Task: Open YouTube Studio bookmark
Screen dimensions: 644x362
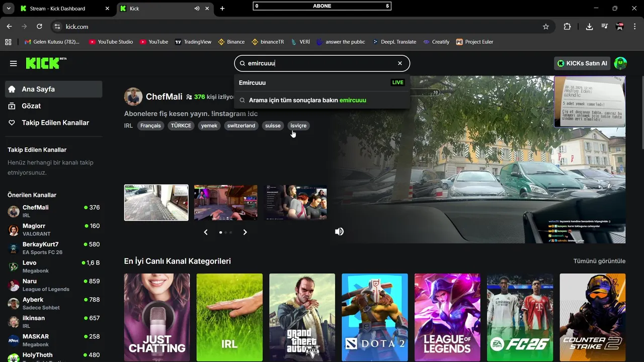Action: [x=111, y=42]
